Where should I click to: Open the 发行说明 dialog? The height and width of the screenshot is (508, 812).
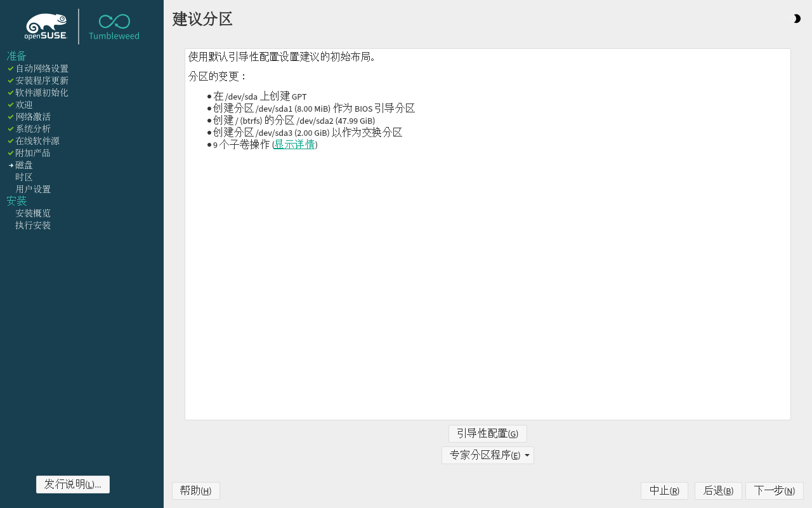tap(72, 484)
